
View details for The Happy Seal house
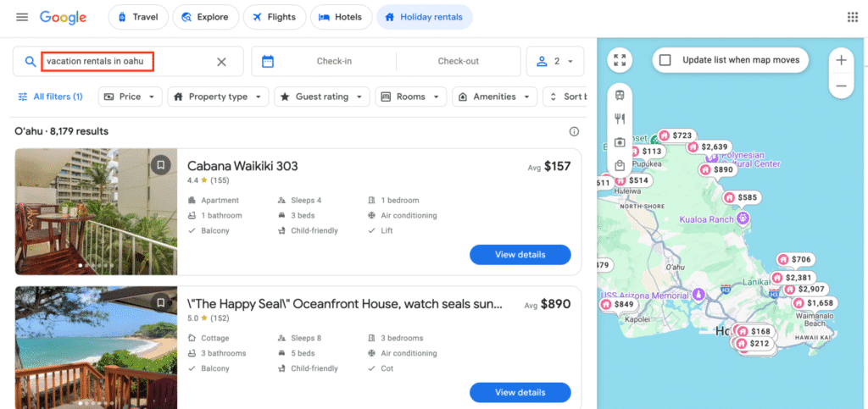(x=520, y=392)
